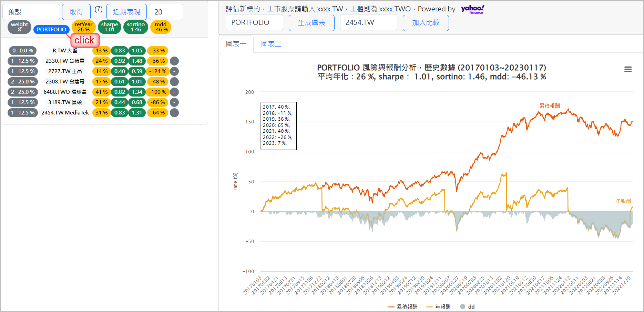Click the 近期表現 button
This screenshot has height=312, width=644.
pos(126,12)
